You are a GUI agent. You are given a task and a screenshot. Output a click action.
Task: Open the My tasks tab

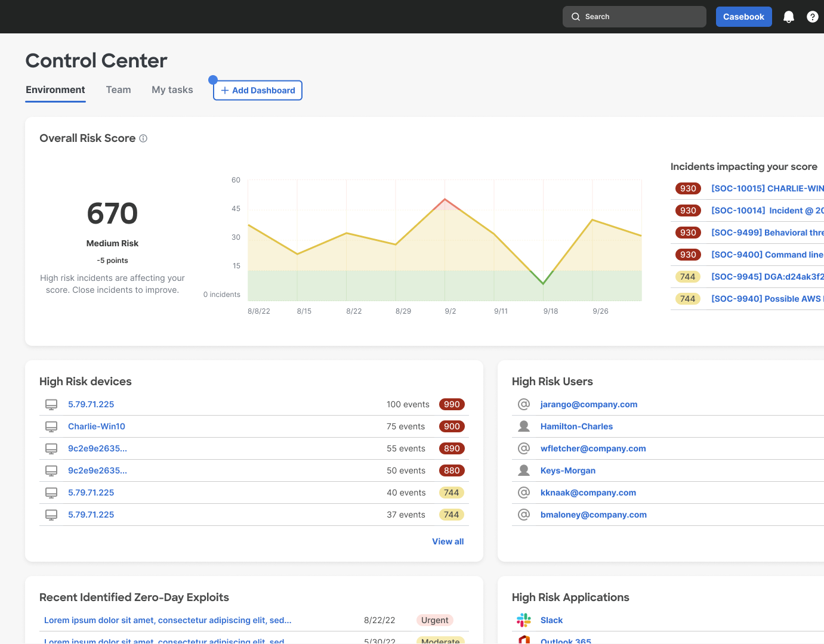point(172,90)
